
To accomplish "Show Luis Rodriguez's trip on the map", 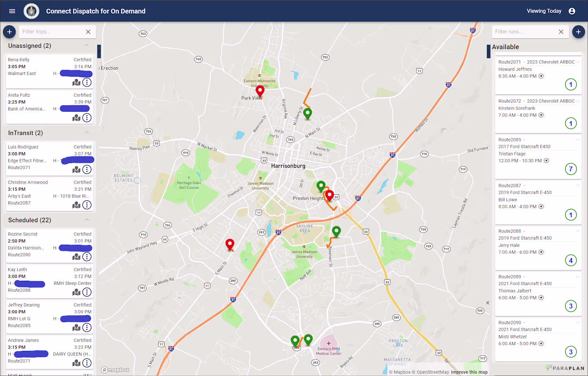I will click(x=76, y=170).
